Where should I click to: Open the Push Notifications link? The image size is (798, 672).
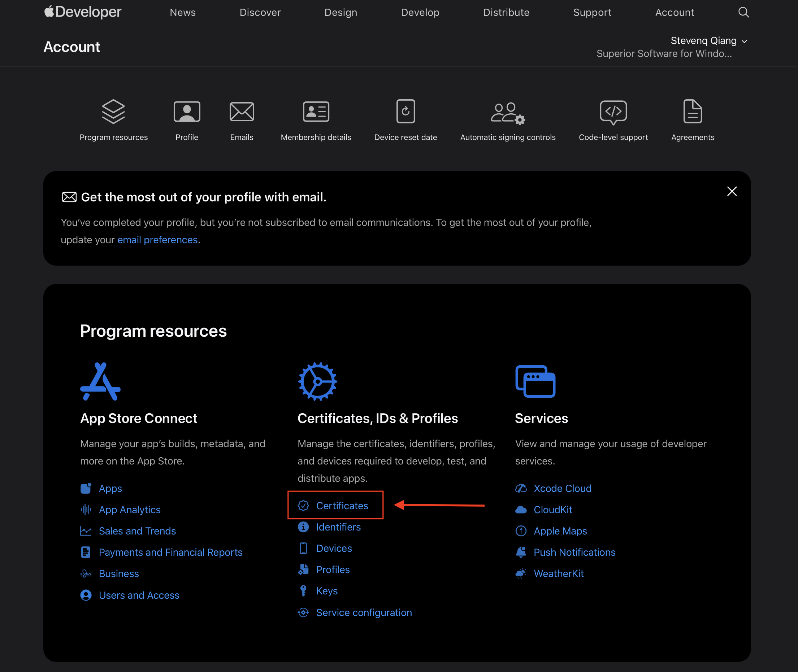pyautogui.click(x=574, y=553)
